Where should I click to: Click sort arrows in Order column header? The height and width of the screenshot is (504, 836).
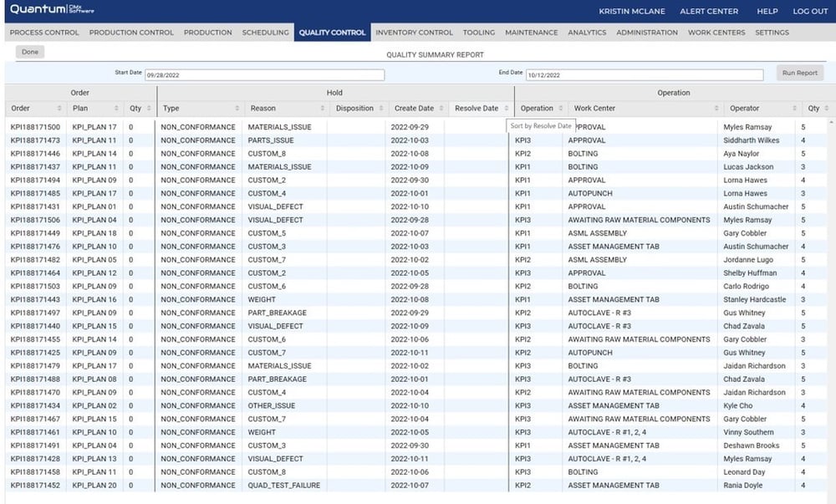point(59,109)
